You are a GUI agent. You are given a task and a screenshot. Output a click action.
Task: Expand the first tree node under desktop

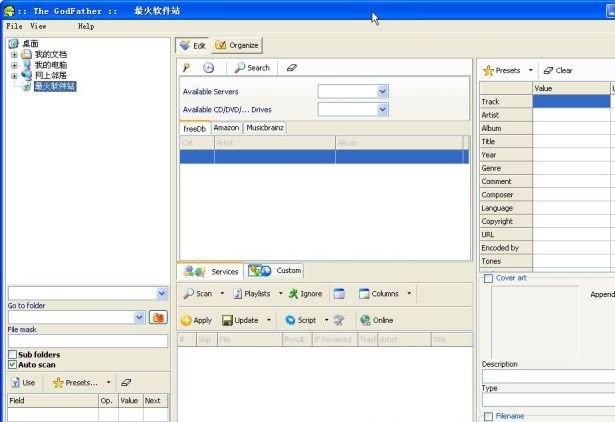14,54
